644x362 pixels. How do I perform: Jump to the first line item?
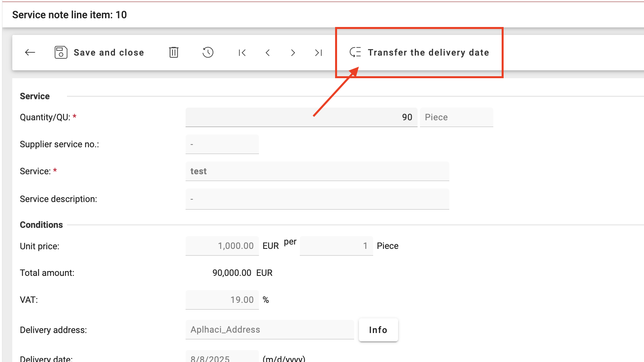pyautogui.click(x=242, y=53)
